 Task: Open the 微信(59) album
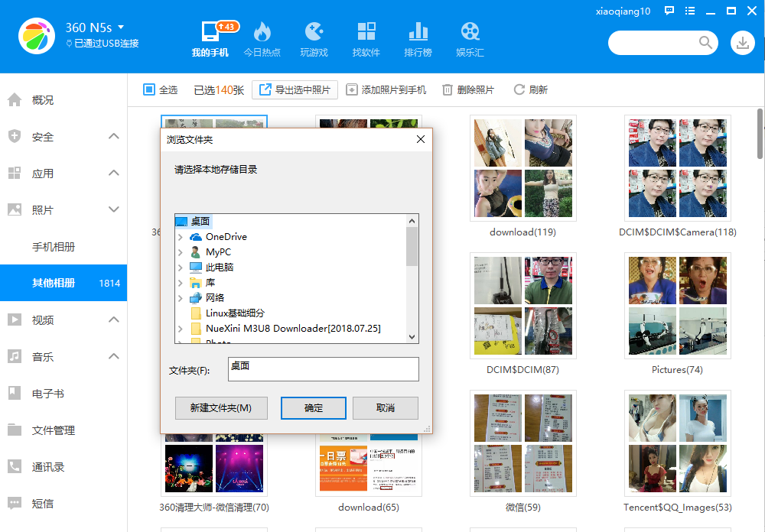pyautogui.click(x=523, y=443)
